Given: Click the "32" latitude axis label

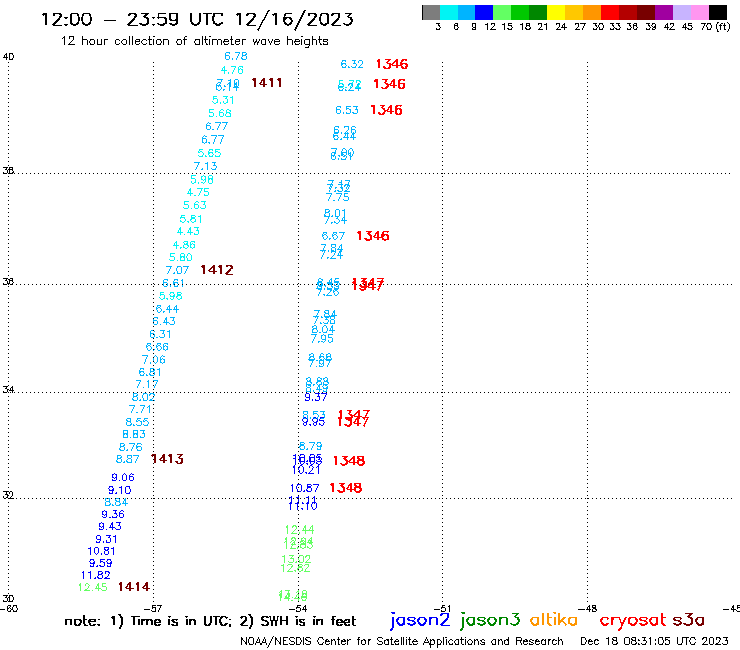Looking at the screenshot, I should (x=8, y=495).
